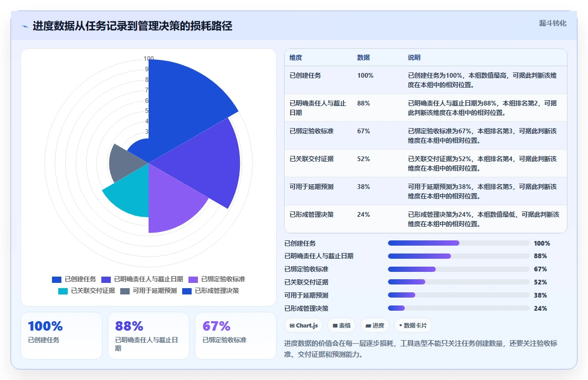Toggle 可用于延期预测 legend swatch
The width and height of the screenshot is (588, 380).
(x=125, y=291)
